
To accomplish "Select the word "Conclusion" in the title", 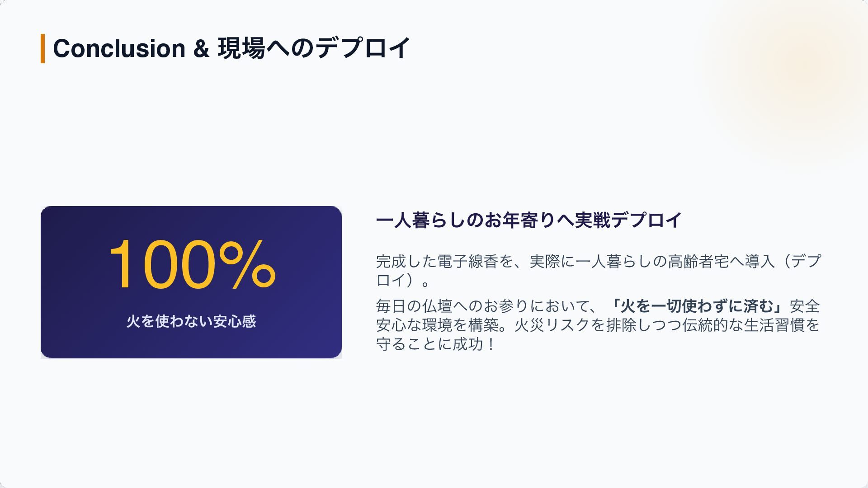I will (x=119, y=48).
